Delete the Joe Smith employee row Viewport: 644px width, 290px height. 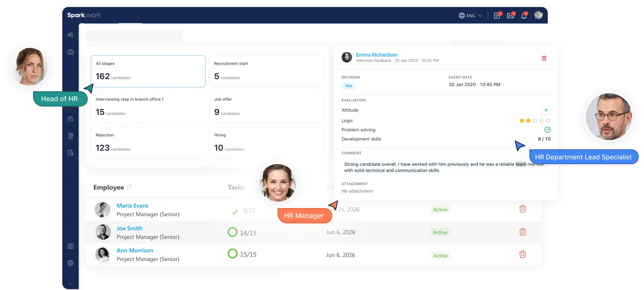522,232
